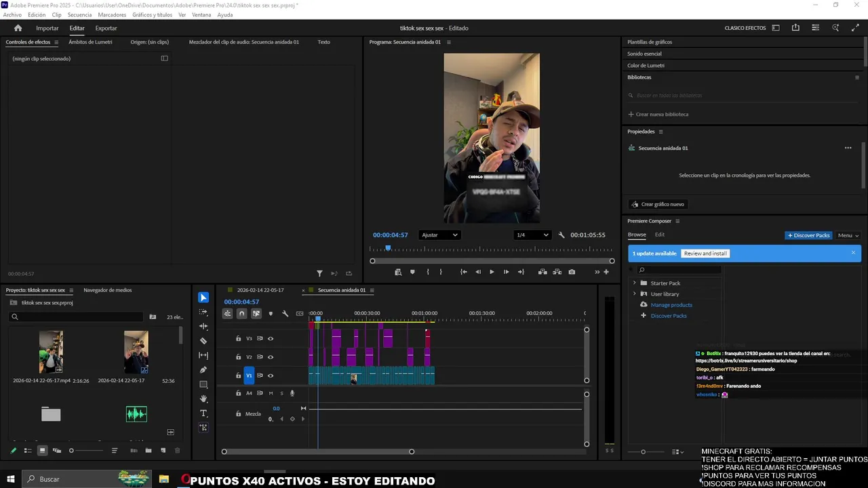Open Program monitor settings wrench
Viewport: 868px width, 488px height.
[561, 235]
